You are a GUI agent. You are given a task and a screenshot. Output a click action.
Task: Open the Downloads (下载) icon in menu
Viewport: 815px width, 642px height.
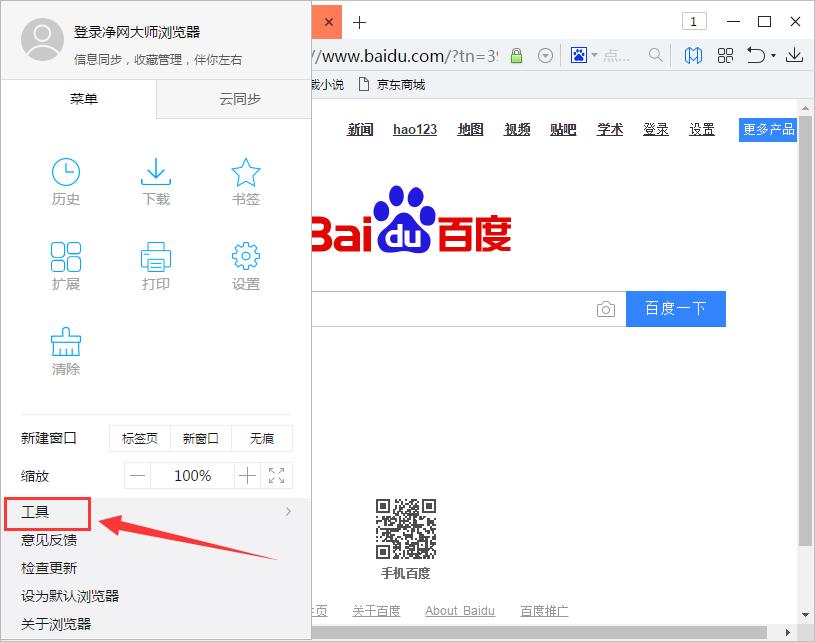[x=156, y=181]
